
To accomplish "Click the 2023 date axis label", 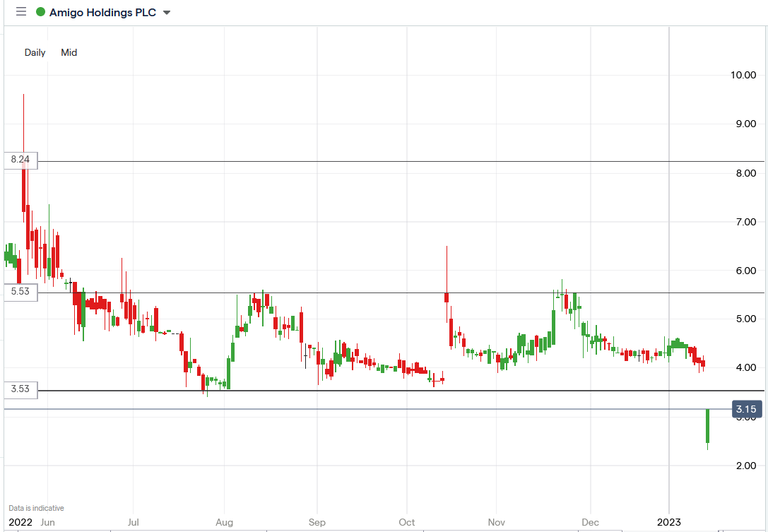I will [669, 522].
